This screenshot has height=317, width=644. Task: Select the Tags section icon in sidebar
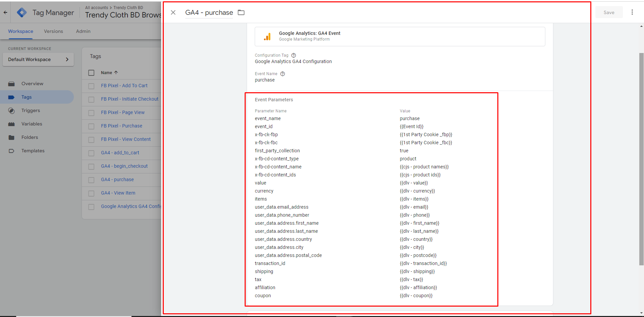click(x=11, y=97)
